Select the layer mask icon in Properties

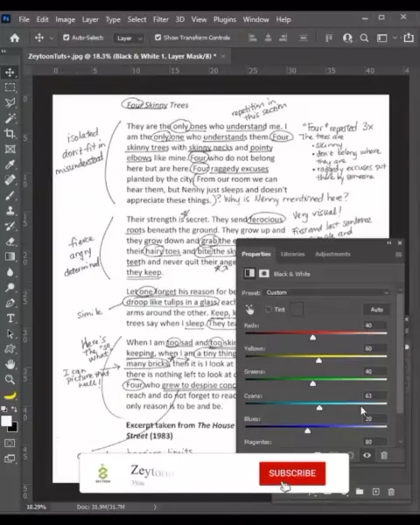point(264,274)
